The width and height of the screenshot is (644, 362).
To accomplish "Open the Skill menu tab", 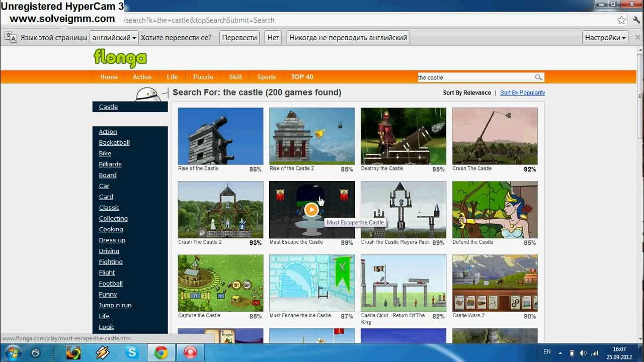I will pyautogui.click(x=235, y=77).
